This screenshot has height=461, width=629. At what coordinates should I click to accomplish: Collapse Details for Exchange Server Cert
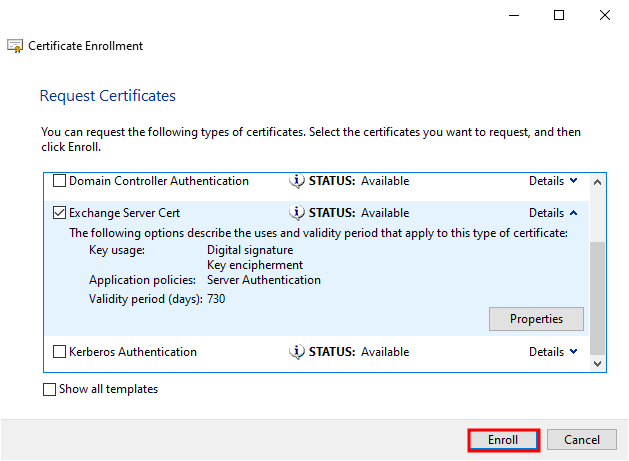(x=553, y=213)
